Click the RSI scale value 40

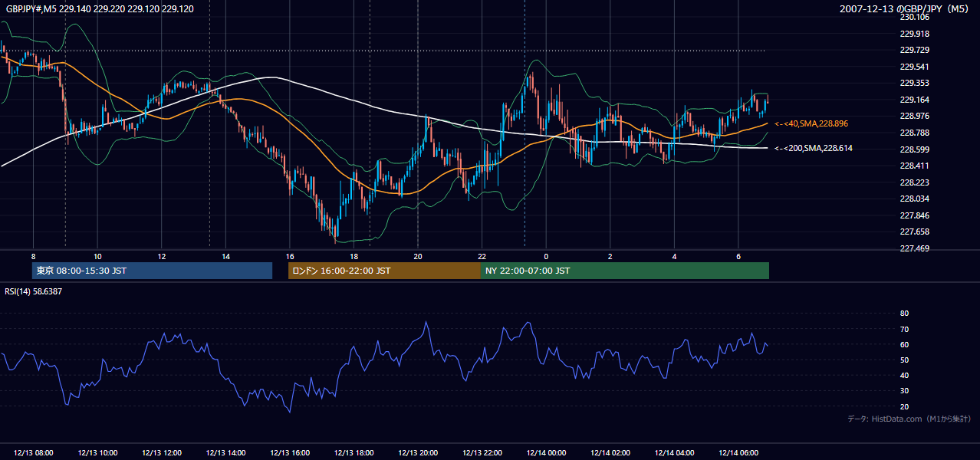tap(904, 375)
